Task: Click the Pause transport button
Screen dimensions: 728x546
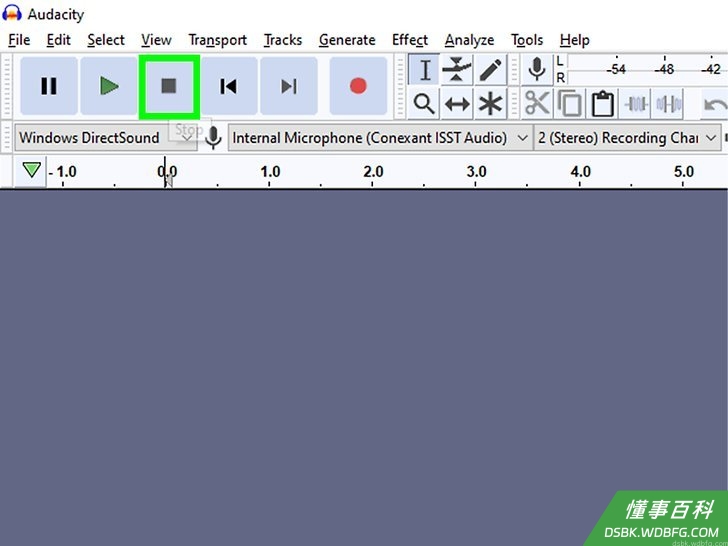Action: 49,86
